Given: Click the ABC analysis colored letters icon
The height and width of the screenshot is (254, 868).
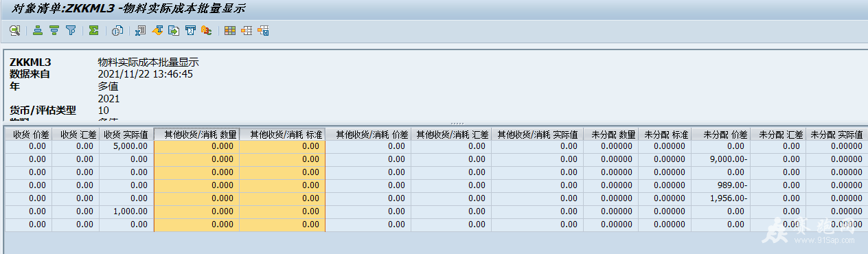Looking at the screenshot, I should pos(206,31).
